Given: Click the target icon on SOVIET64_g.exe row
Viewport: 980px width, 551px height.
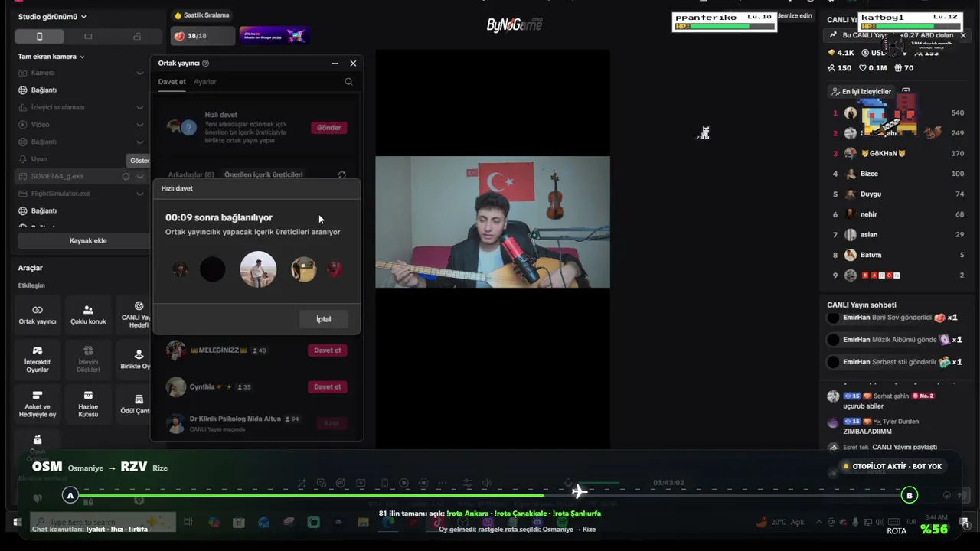Looking at the screenshot, I should [126, 177].
